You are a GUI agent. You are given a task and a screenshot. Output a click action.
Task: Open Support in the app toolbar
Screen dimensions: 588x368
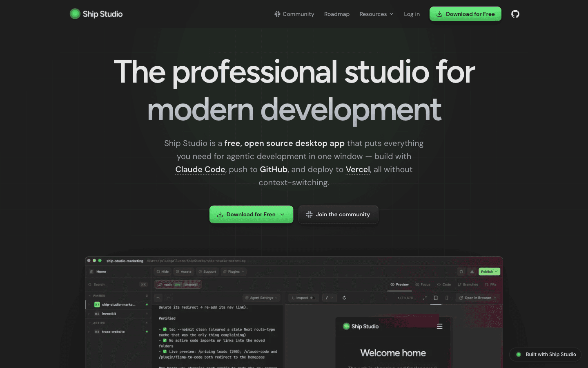(207, 272)
